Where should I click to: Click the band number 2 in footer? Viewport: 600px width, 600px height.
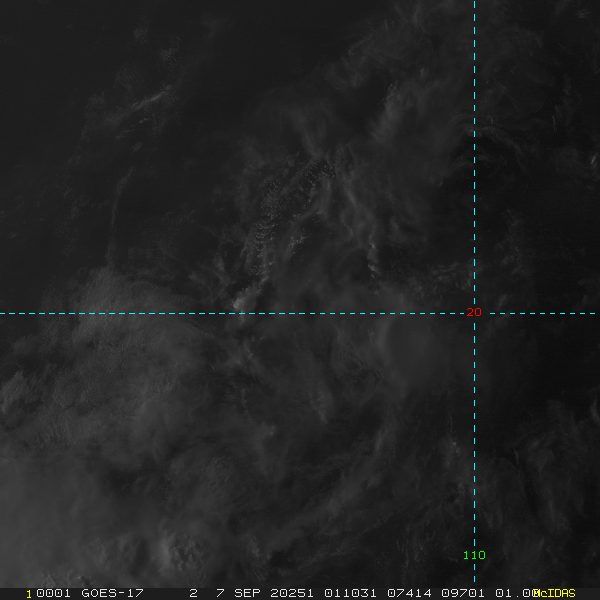click(194, 593)
